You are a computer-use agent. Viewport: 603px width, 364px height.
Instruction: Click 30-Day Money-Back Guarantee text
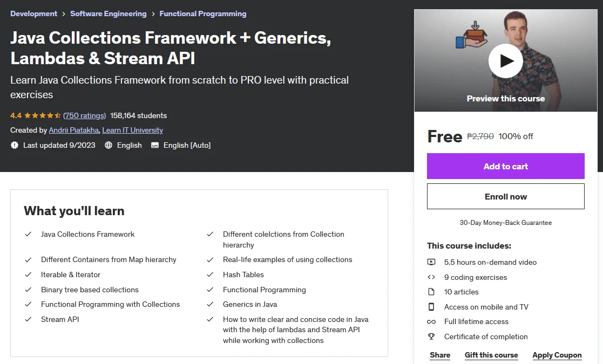[505, 223]
